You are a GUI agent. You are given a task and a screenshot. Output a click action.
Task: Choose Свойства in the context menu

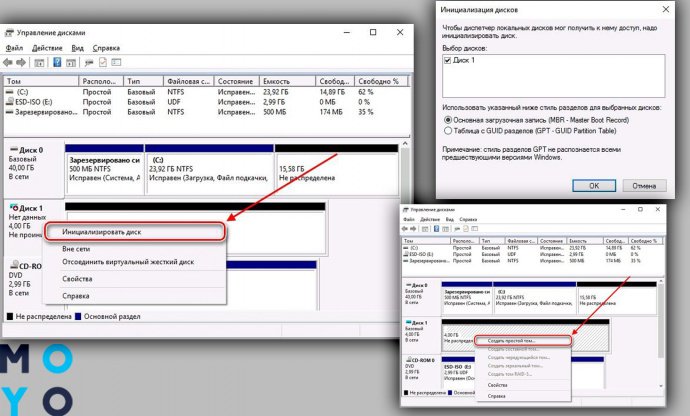(78, 279)
